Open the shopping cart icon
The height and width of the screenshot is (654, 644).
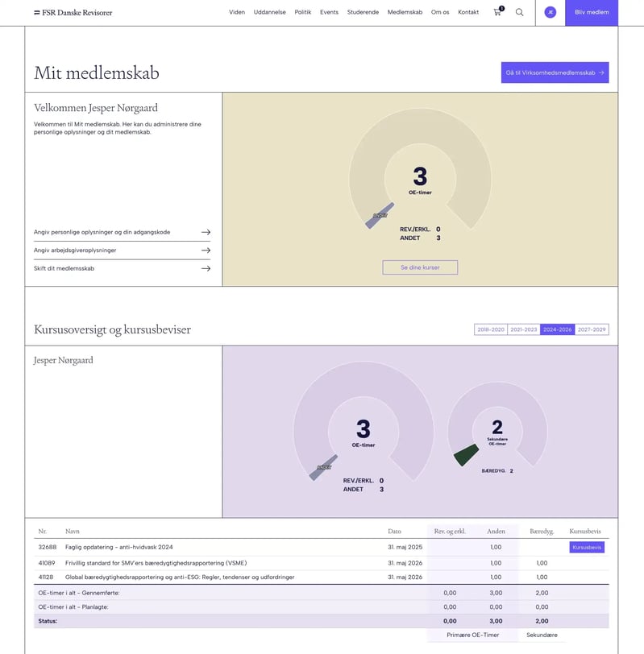click(498, 11)
